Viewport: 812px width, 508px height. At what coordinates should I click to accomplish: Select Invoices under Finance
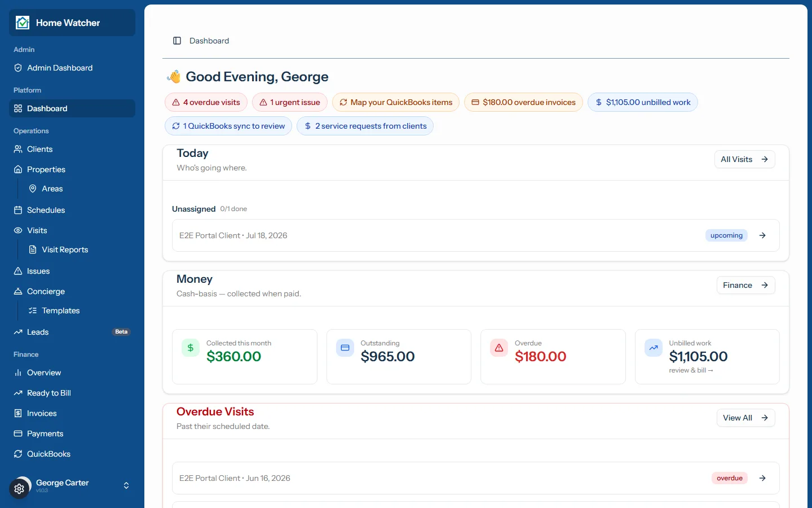point(72,413)
